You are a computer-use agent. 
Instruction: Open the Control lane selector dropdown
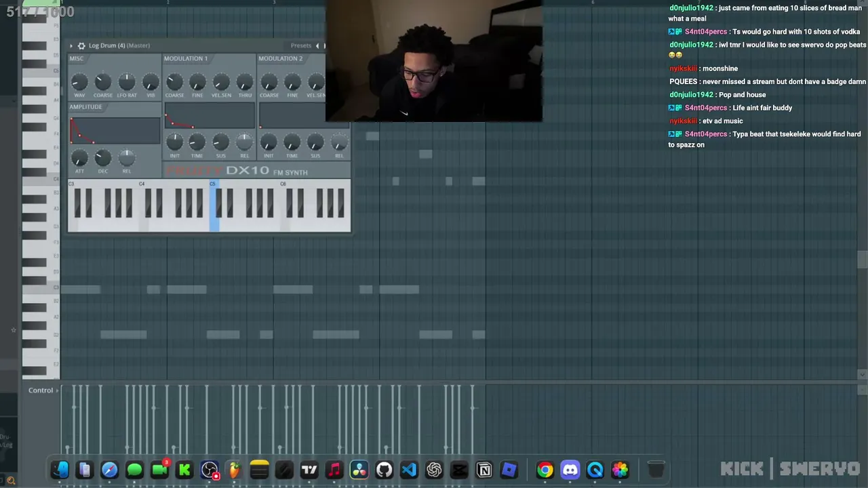click(44, 390)
